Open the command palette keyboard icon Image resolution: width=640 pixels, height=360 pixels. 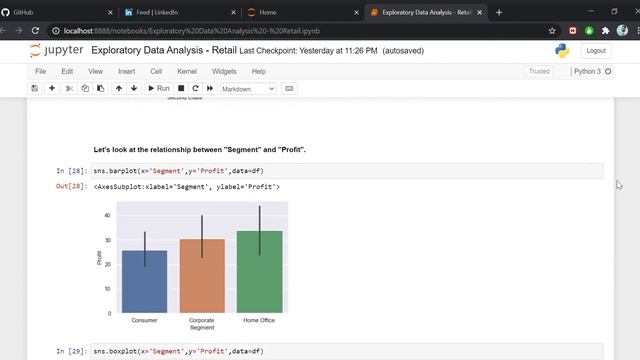(x=289, y=89)
